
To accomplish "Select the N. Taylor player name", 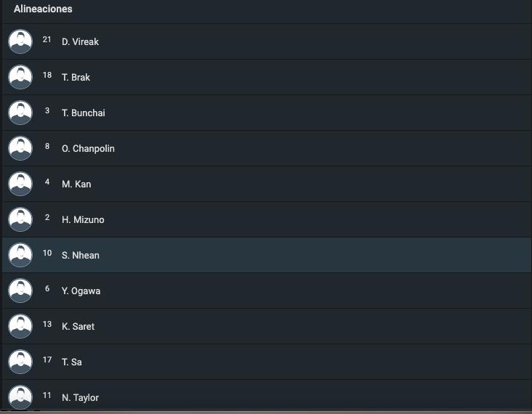I will (x=80, y=398).
